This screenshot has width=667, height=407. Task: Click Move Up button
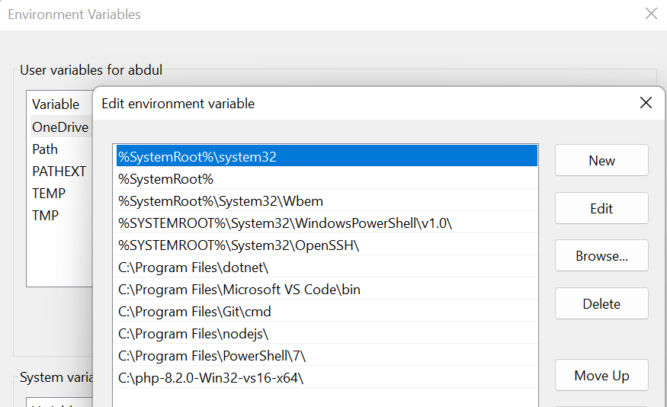coord(601,376)
